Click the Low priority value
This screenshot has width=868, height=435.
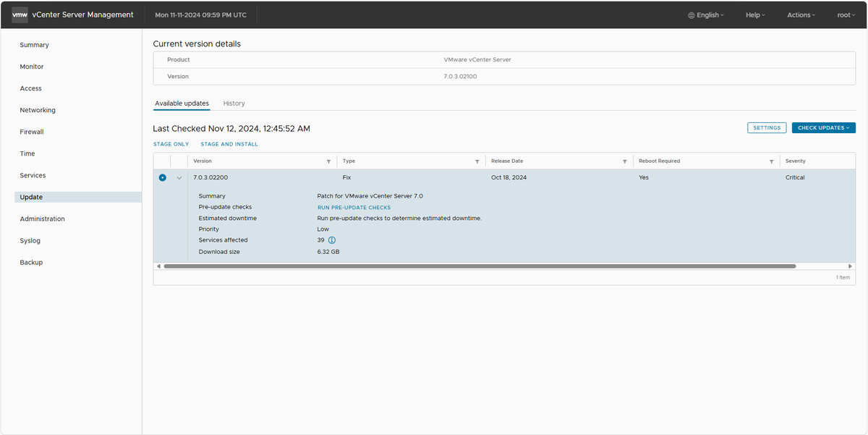(323, 229)
